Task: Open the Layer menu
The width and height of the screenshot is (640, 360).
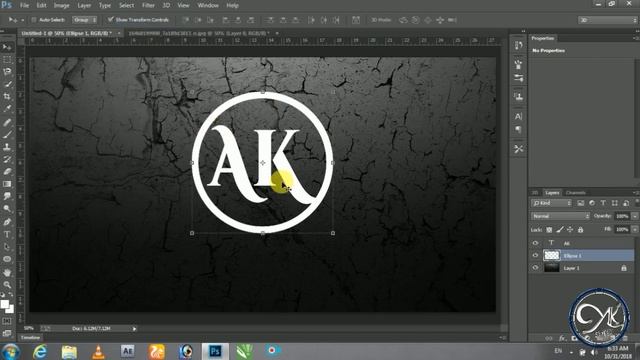Action: click(84, 6)
